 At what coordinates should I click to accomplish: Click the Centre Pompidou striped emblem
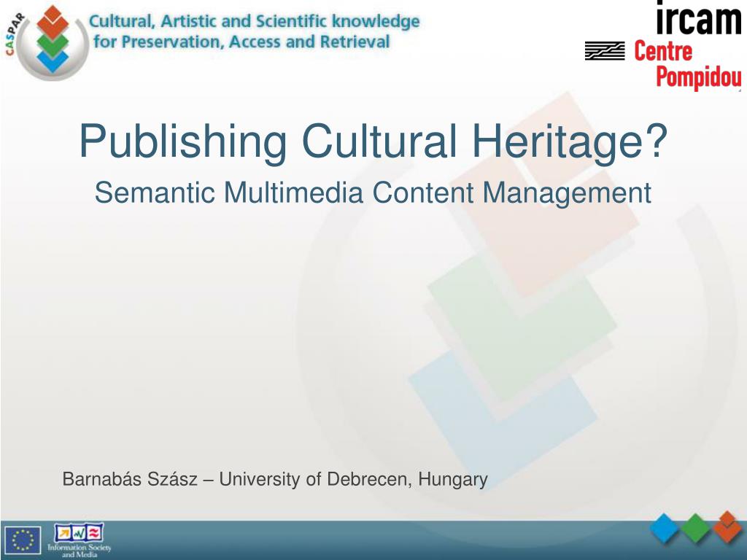(605, 51)
